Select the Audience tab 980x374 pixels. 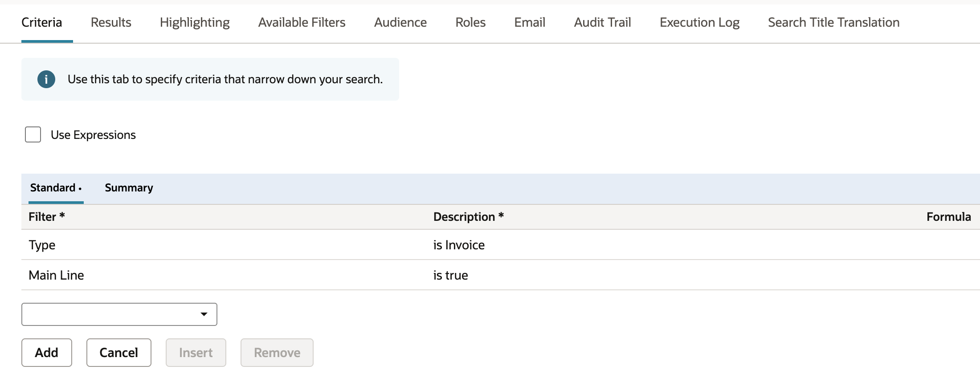pyautogui.click(x=400, y=22)
